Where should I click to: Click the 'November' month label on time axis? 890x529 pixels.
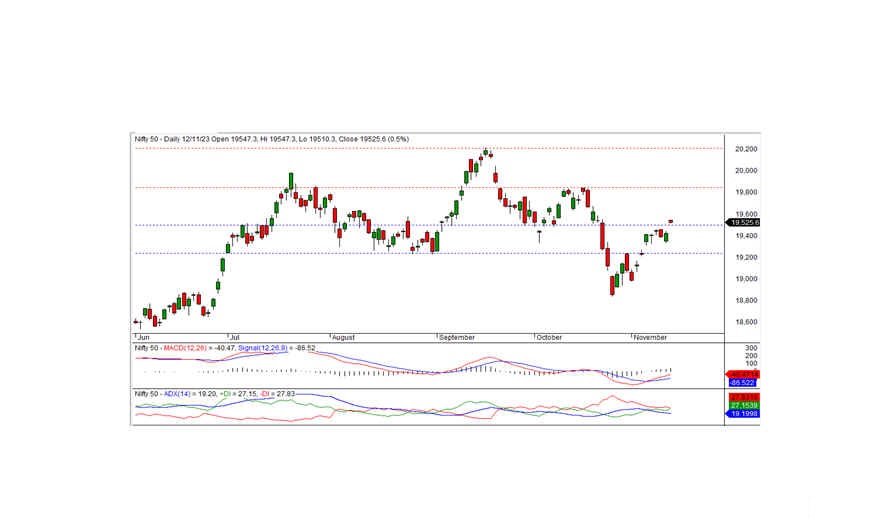(650, 337)
